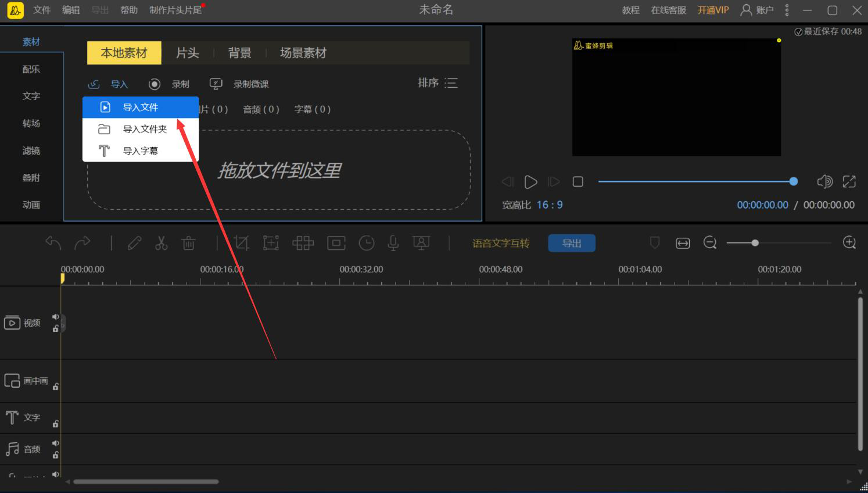
Task: Open the 配乐 sidebar section
Action: tap(31, 69)
